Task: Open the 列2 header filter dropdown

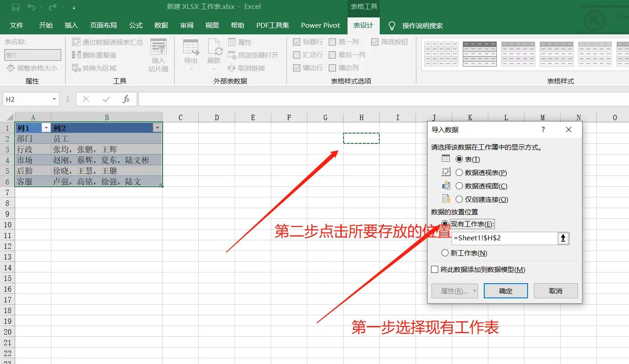Action: 157,127
